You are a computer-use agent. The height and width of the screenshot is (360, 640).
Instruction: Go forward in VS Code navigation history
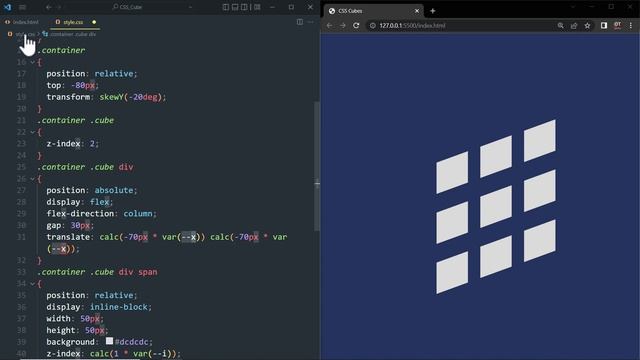(60, 7)
